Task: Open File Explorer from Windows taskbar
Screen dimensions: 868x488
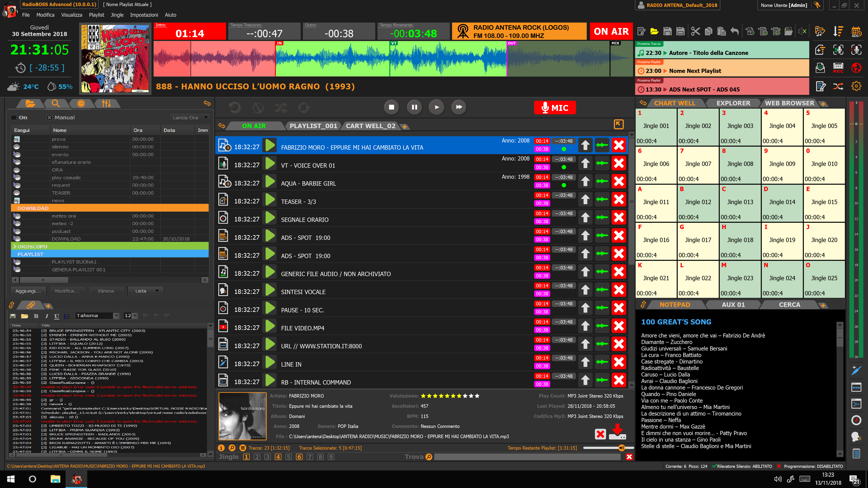Action: click(x=55, y=479)
